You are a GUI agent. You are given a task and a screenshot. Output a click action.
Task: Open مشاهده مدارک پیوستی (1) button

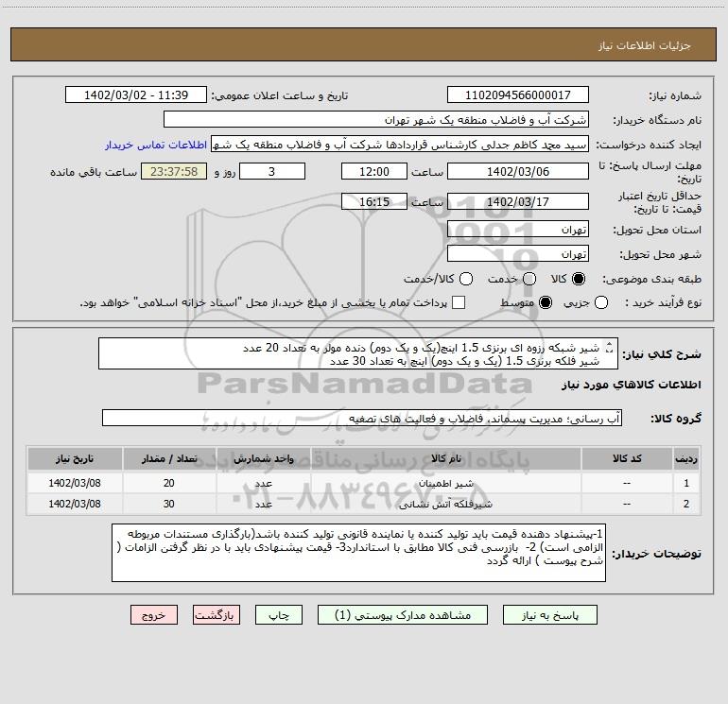coord(403,615)
